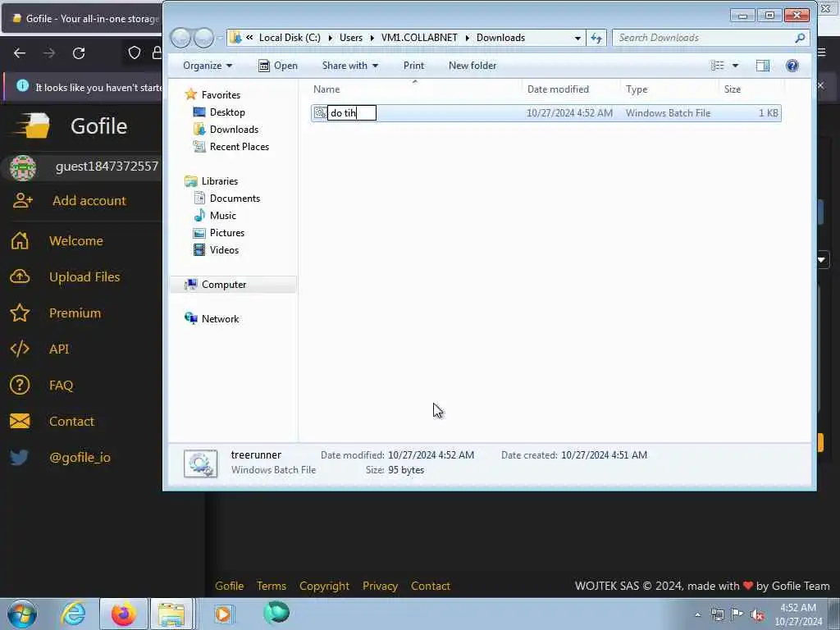Open Contact in the Gofile sidebar

[52, 421]
